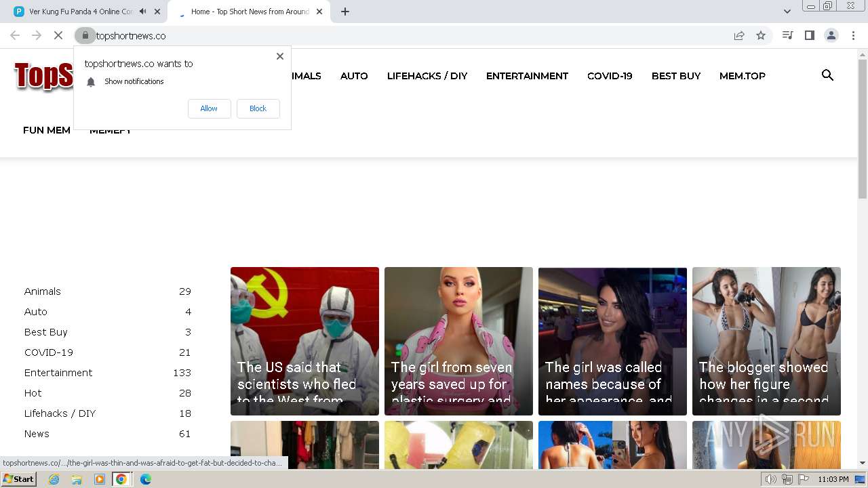Screen dimensions: 868x488
Task: Open the tab search dropdown arrow
Action: [787, 12]
